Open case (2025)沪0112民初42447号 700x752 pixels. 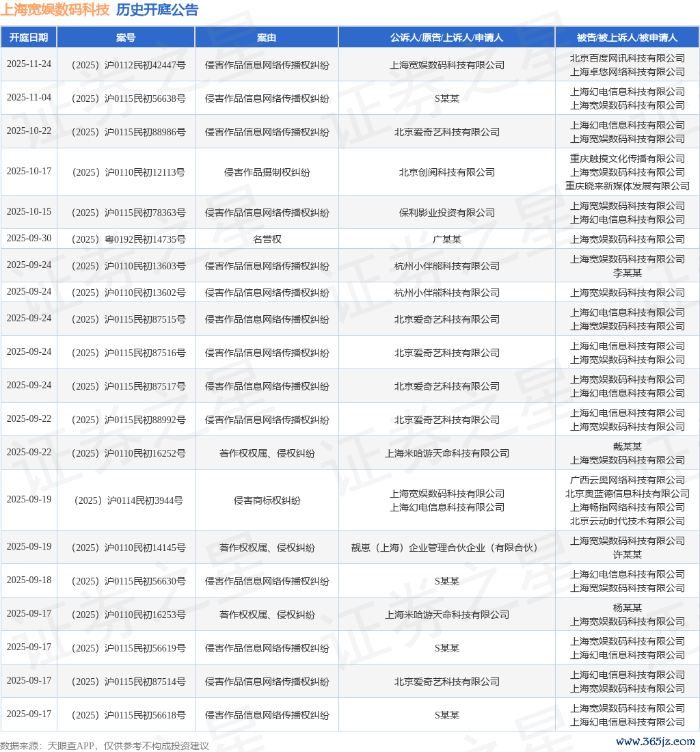(x=126, y=65)
